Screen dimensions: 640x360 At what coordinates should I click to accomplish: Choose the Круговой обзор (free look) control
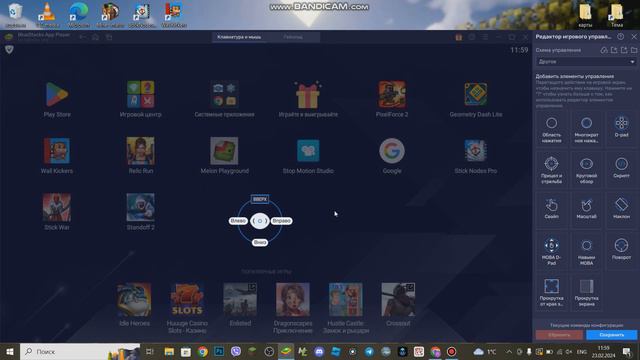587,170
